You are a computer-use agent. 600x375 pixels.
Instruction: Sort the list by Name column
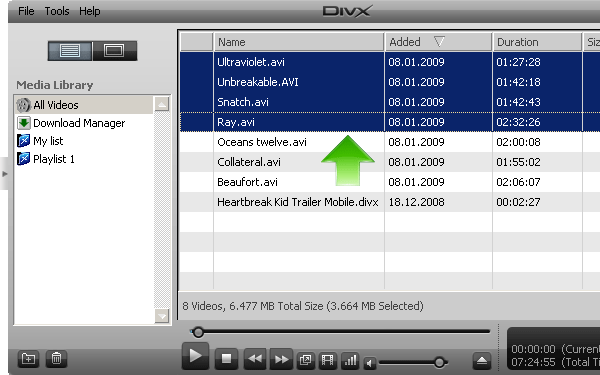[299, 42]
